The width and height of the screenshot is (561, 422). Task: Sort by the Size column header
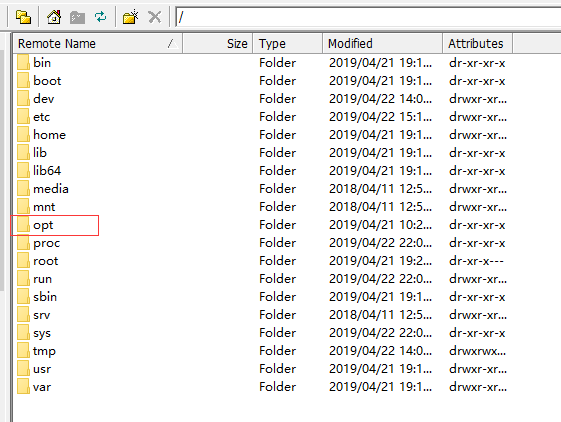pyautogui.click(x=218, y=44)
